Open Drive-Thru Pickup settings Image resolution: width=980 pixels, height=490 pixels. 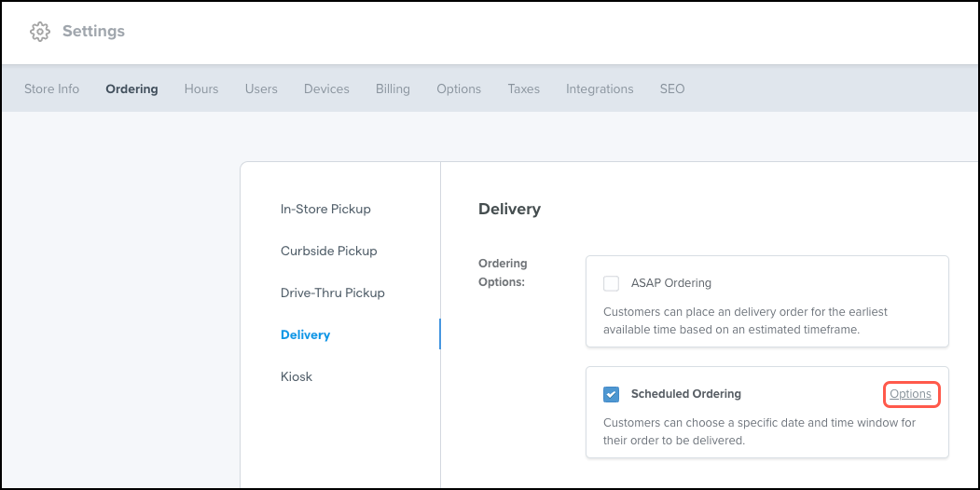click(x=333, y=293)
